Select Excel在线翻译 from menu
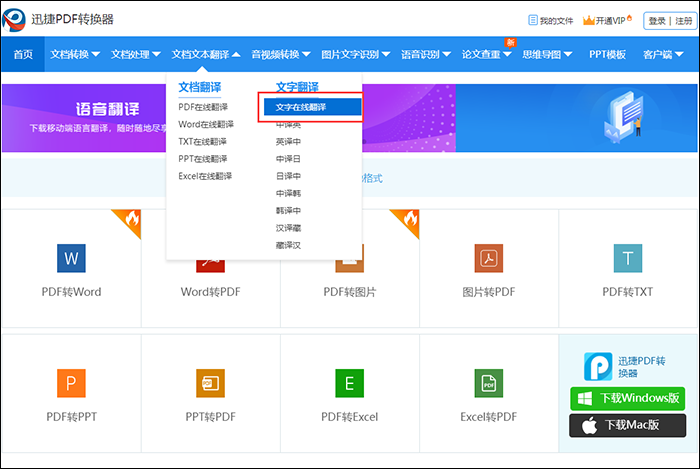Image resolution: width=700 pixels, height=469 pixels. point(205,176)
